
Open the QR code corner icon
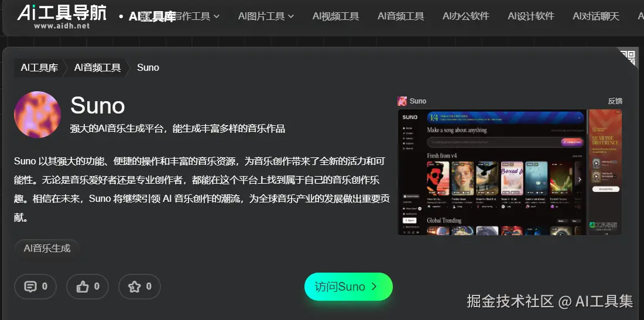(x=627, y=57)
